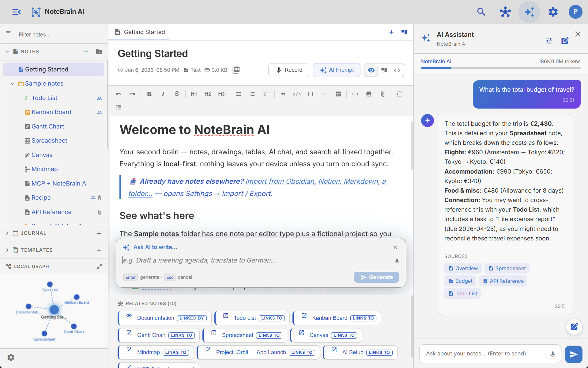Switch to source code view mode

(x=397, y=70)
